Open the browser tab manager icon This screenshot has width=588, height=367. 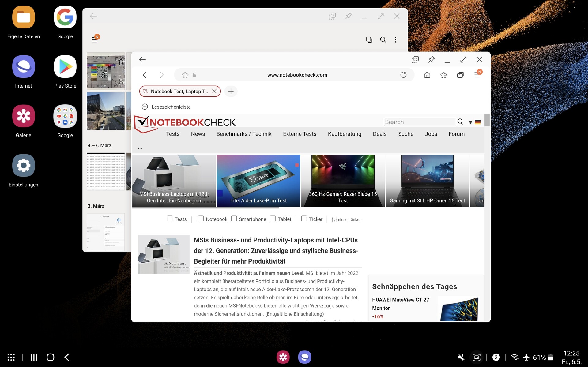(x=460, y=75)
